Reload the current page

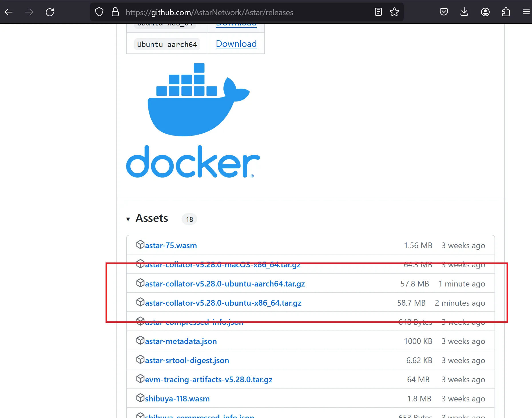50,12
